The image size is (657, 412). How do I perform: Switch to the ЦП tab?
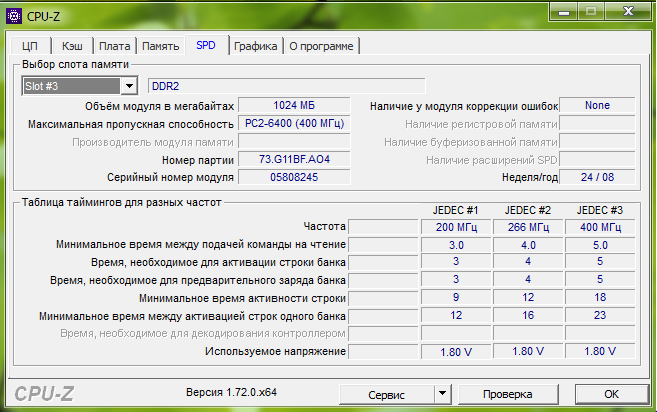coord(30,46)
